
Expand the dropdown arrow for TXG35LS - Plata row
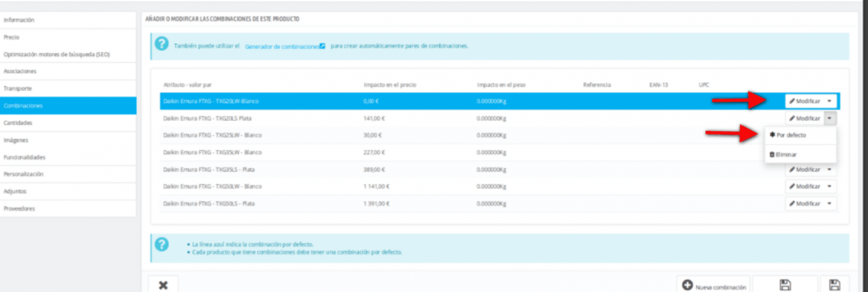click(x=830, y=170)
